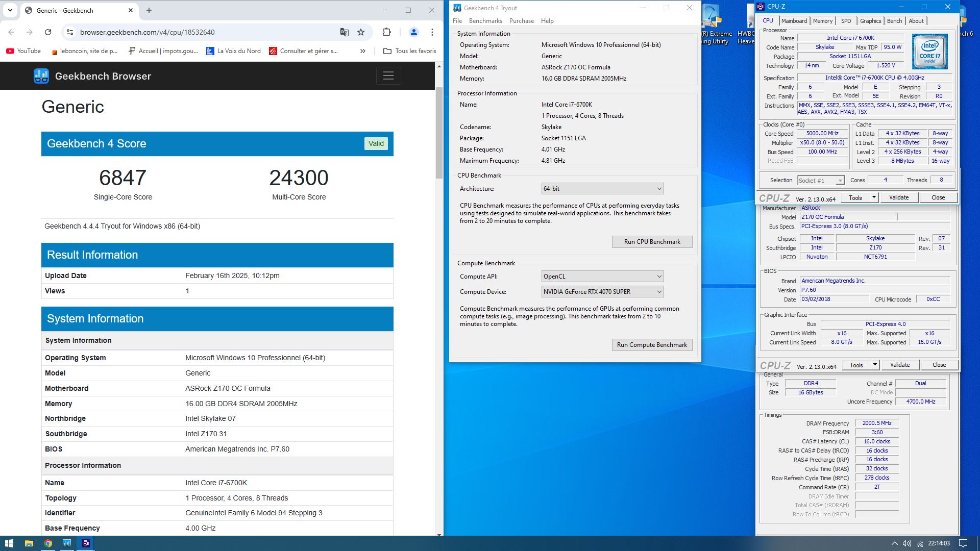The width and height of the screenshot is (980, 551).
Task: Click Validate in the top CPU-Z window
Action: (x=899, y=198)
